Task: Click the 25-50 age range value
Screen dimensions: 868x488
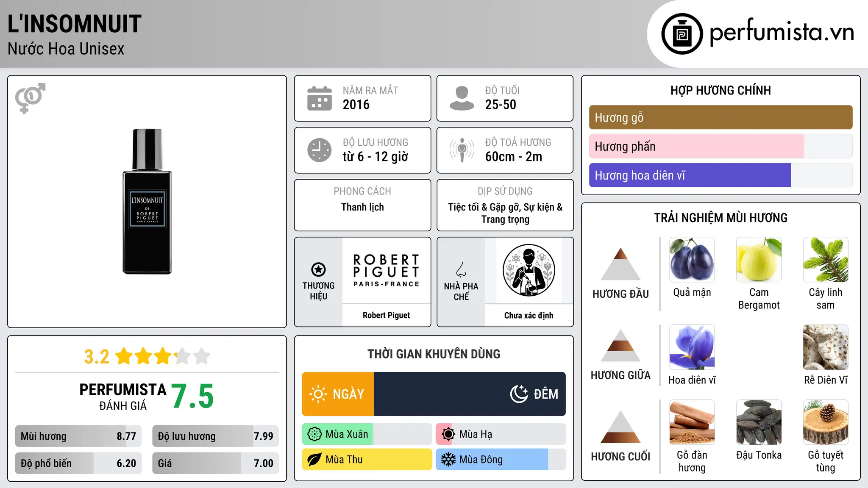Action: [x=501, y=105]
